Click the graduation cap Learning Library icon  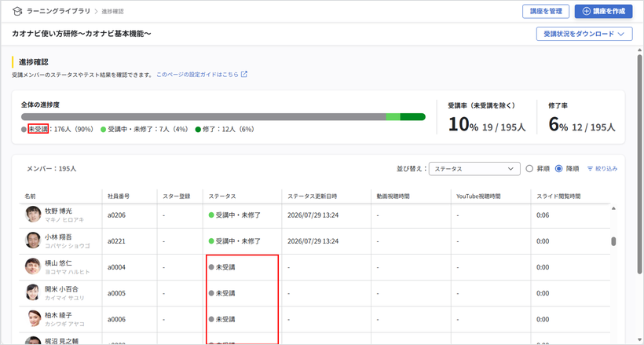(16, 11)
